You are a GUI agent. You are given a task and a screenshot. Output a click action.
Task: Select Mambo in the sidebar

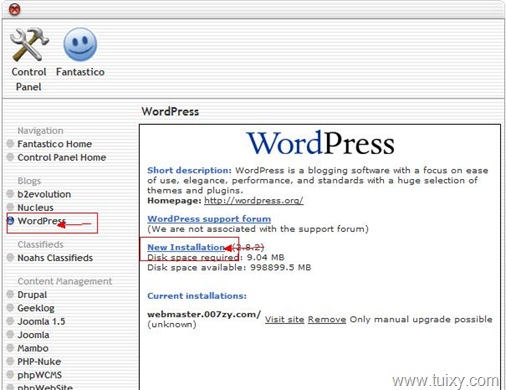coord(33,348)
